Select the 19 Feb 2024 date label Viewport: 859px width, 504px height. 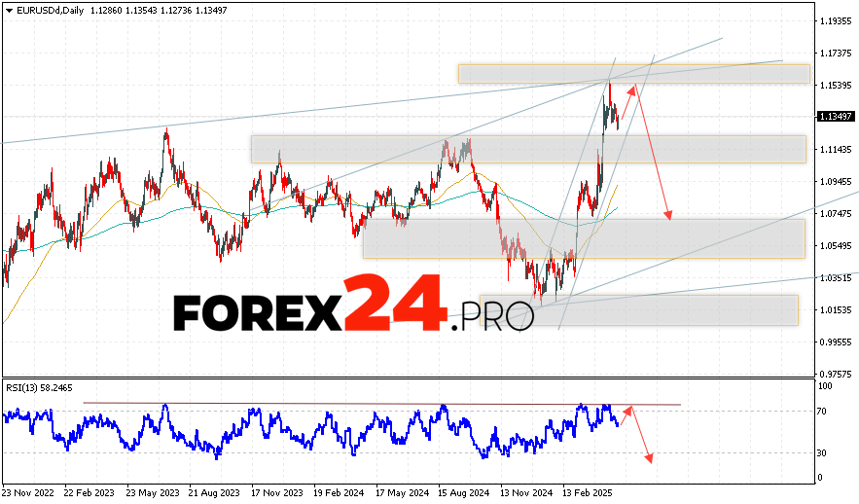pyautogui.click(x=340, y=493)
